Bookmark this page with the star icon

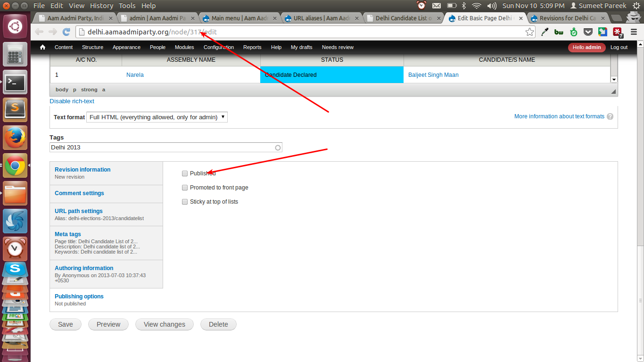coord(530,32)
